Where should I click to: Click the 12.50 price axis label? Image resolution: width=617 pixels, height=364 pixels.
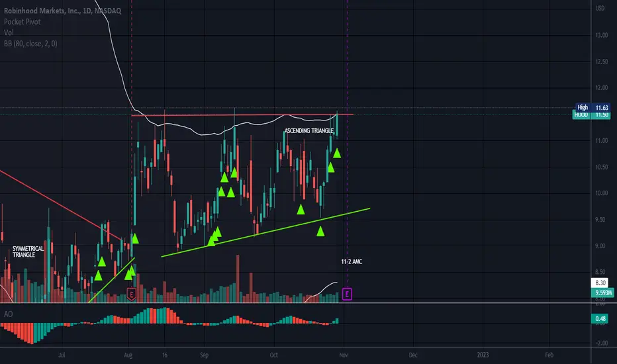pyautogui.click(x=602, y=62)
